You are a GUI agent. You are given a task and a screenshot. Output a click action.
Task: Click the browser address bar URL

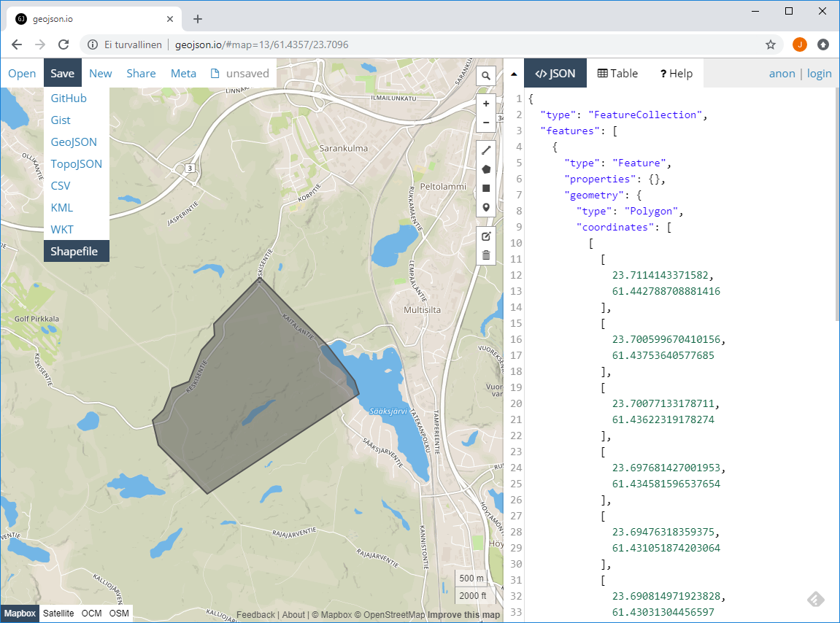point(261,44)
